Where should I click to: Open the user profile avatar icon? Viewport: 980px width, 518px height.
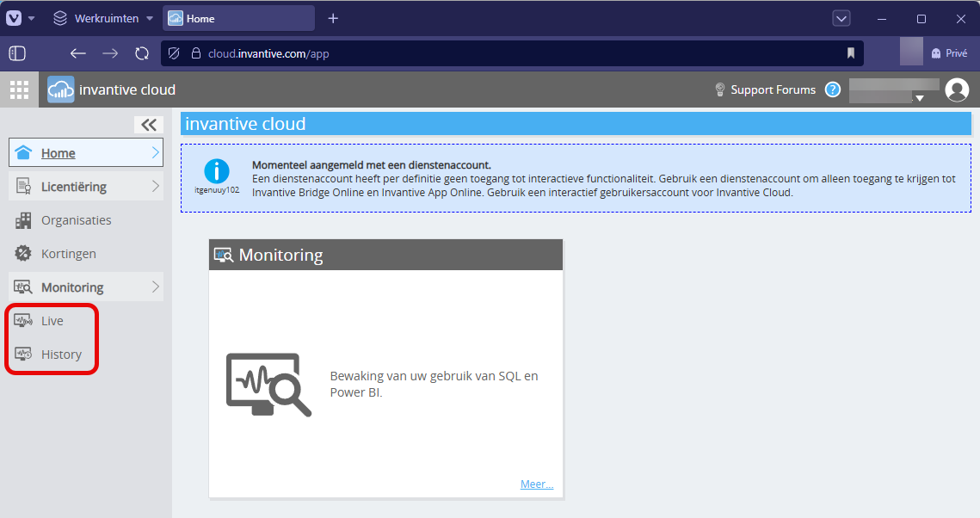coord(957,89)
